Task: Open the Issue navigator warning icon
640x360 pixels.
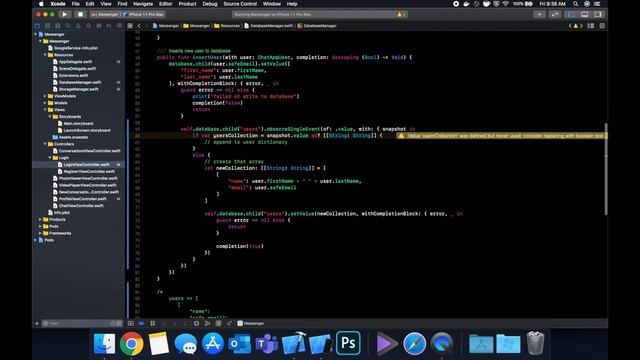Action: 78,26
